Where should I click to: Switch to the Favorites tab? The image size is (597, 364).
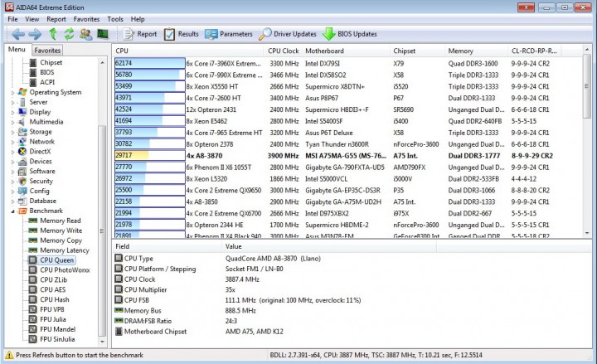47,51
